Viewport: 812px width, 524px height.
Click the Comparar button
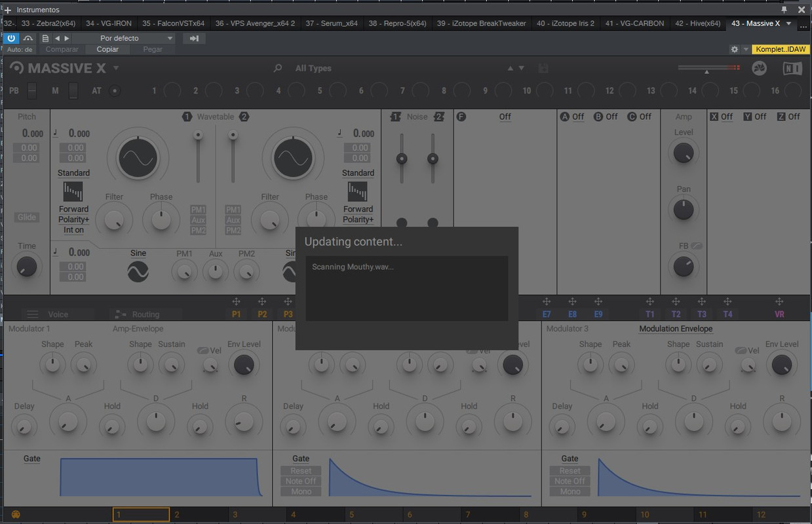[x=62, y=49]
